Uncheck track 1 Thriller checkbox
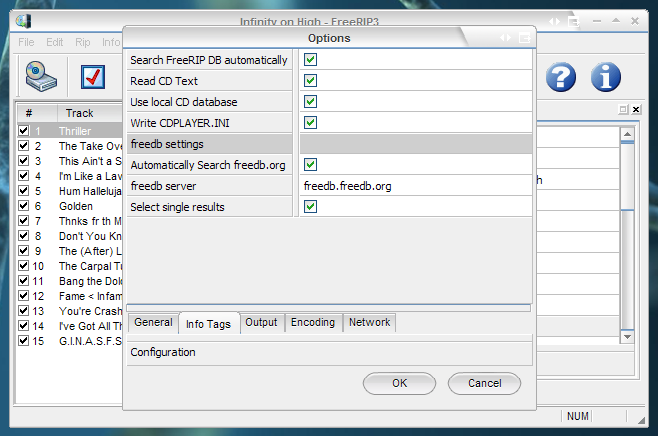The image size is (658, 436). [x=24, y=131]
